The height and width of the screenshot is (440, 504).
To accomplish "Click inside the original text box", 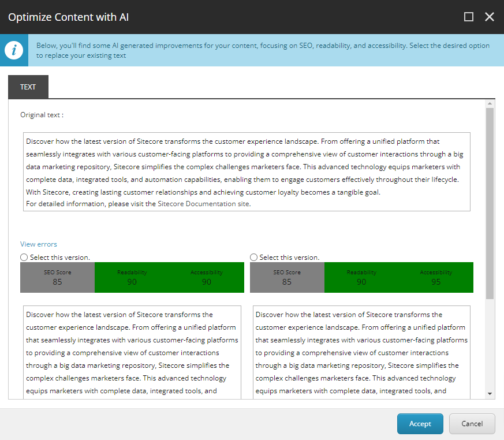I will coord(247,171).
